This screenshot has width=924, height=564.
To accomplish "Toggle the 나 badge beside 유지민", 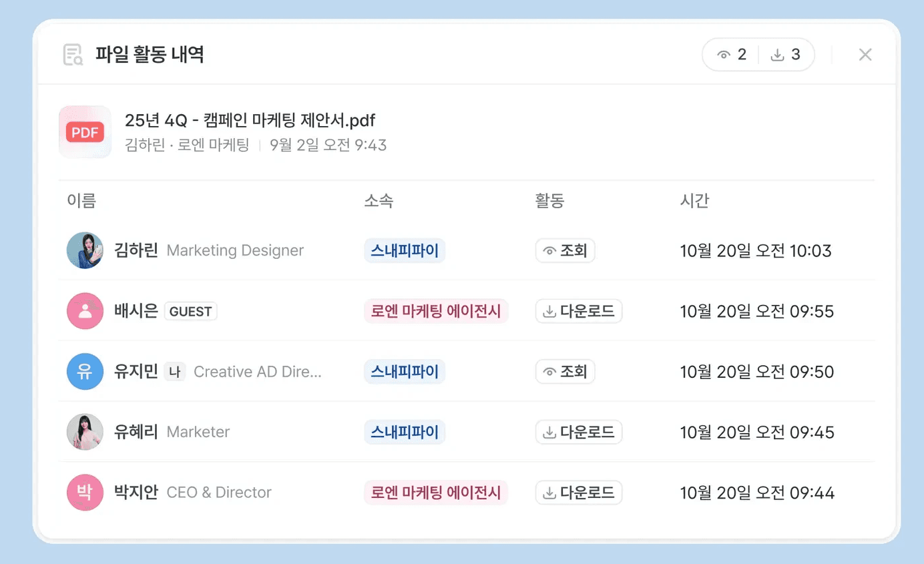I will pos(175,372).
